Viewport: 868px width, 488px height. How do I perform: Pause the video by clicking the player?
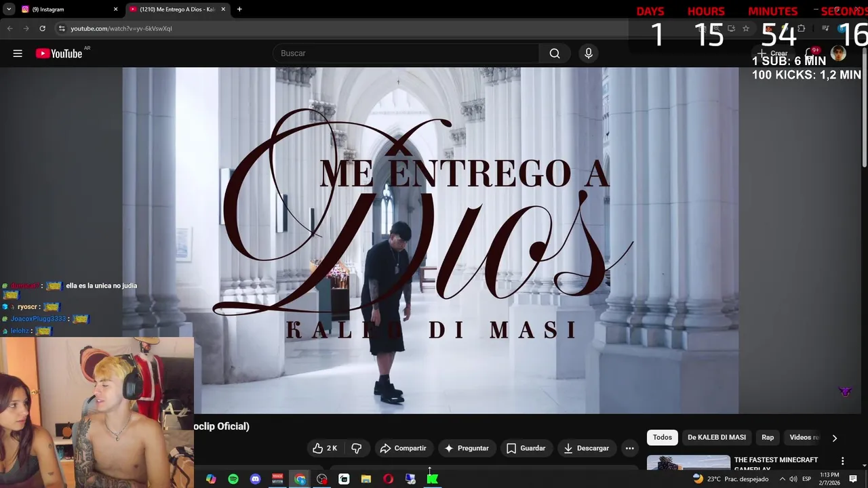click(430, 240)
